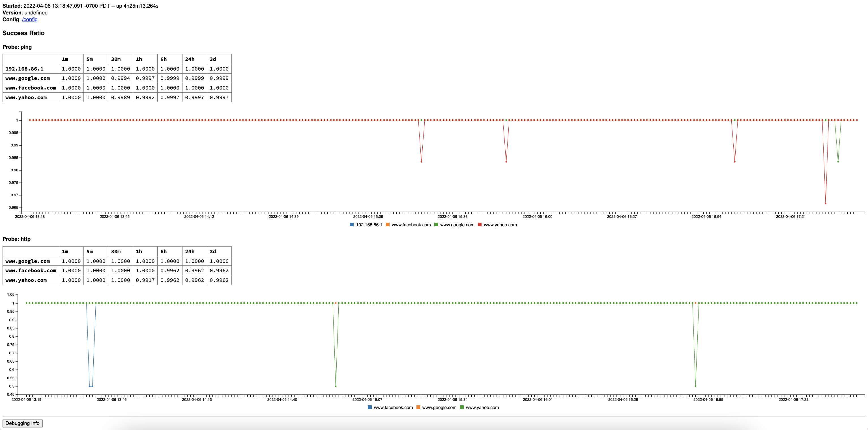
Task: Click the Debugging Info button
Action: tap(23, 423)
